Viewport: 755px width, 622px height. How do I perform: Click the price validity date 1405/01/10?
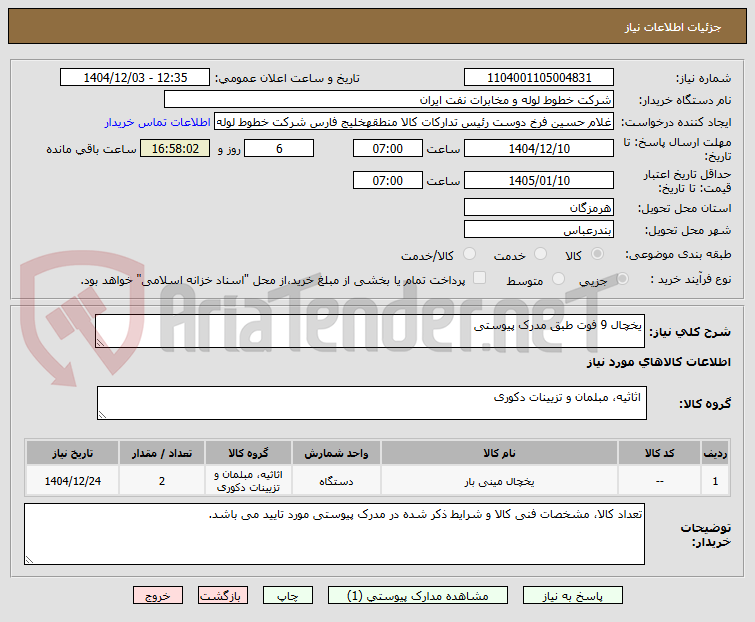539,181
